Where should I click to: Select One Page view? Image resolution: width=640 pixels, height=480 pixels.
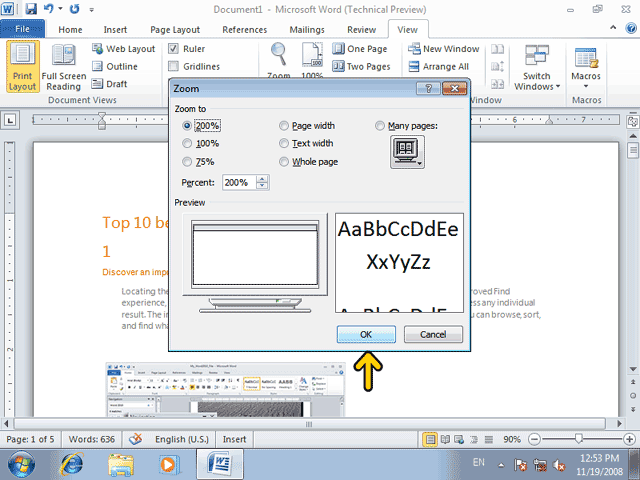click(x=360, y=49)
